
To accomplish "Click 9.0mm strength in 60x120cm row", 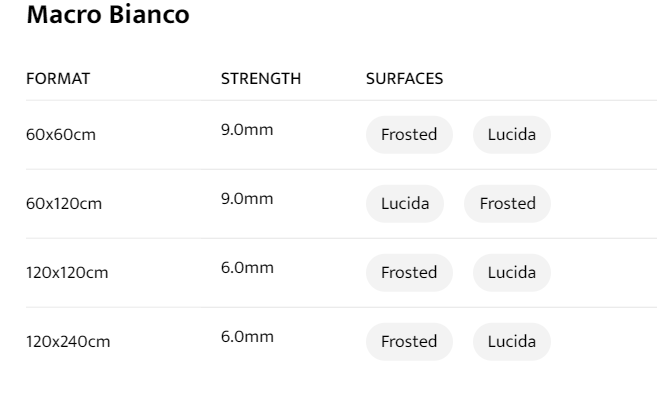I will pos(247,199).
